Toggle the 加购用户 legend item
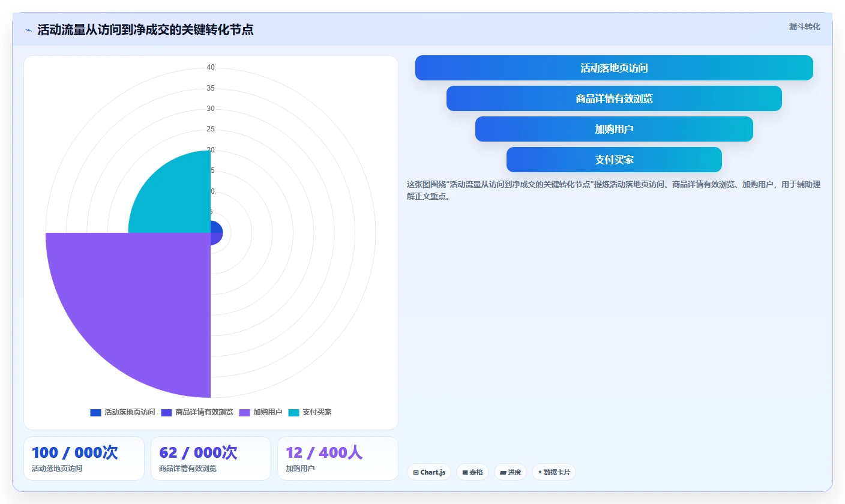This screenshot has height=504, width=845. 260,412
